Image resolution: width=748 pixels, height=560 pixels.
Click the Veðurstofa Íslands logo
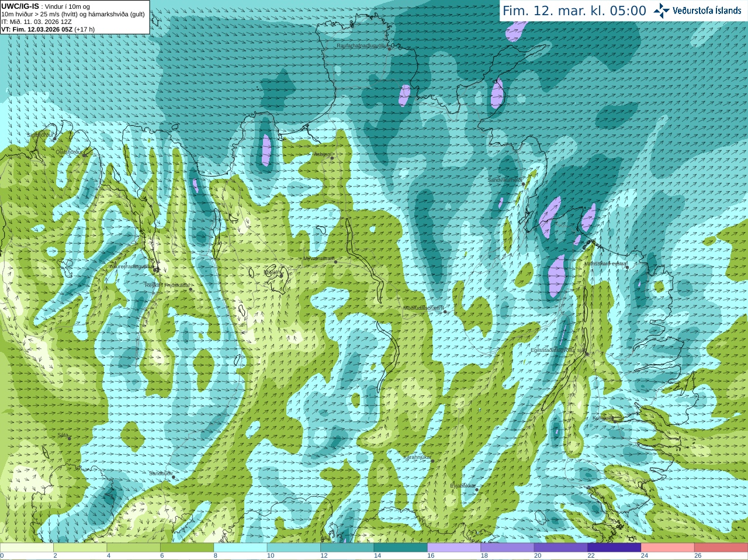coord(697,11)
